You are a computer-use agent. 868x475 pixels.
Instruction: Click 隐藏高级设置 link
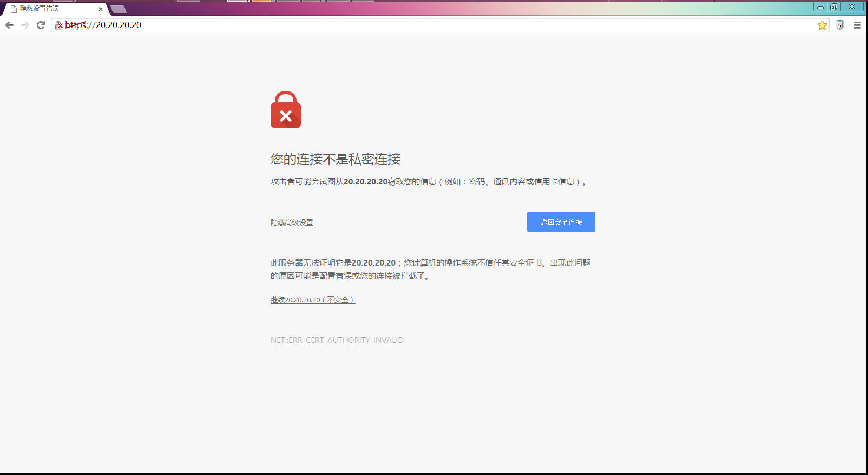[292, 222]
